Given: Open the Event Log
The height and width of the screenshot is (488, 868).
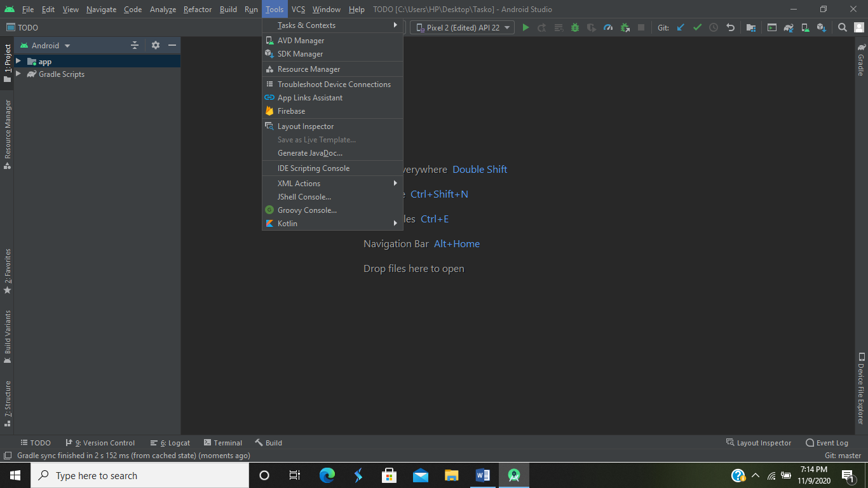Looking at the screenshot, I should 827,442.
